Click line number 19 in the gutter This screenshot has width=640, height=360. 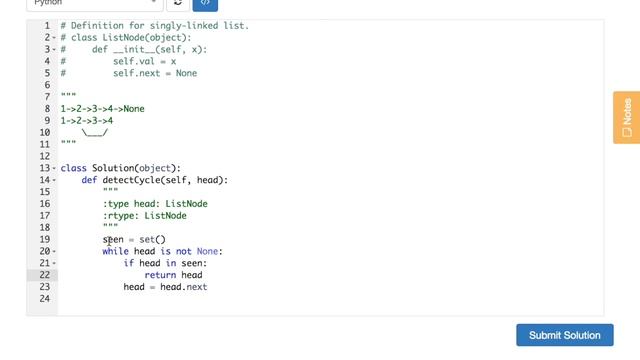(x=45, y=240)
